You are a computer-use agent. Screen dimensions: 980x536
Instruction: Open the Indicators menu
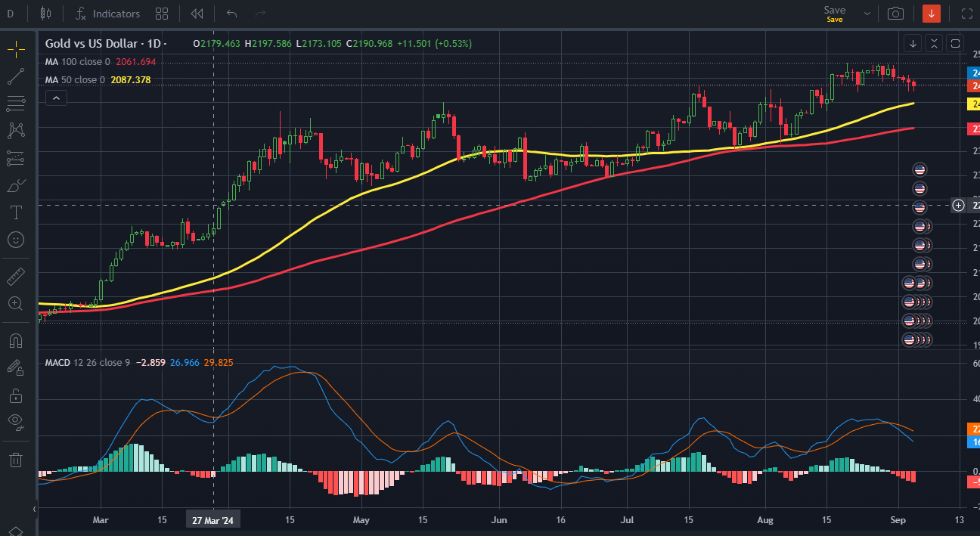[x=107, y=13]
